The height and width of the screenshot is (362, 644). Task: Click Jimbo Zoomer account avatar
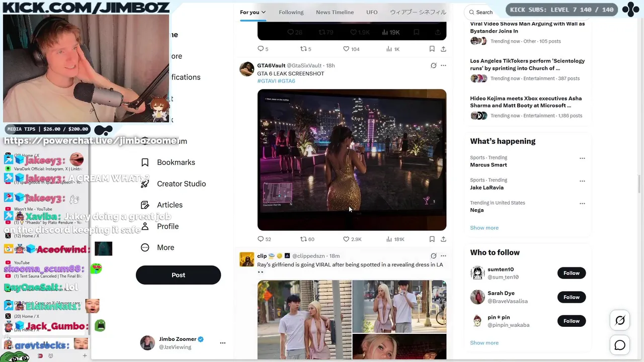(147, 343)
